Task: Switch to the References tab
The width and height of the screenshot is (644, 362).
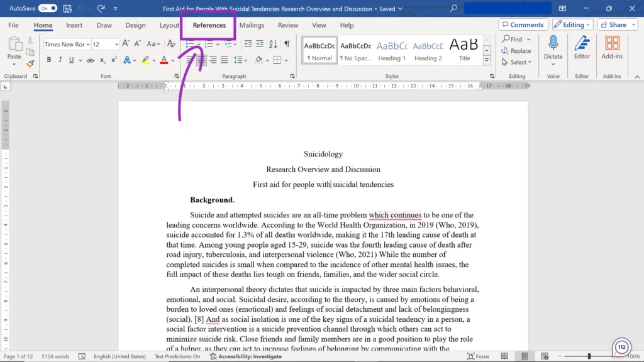Action: [209, 25]
